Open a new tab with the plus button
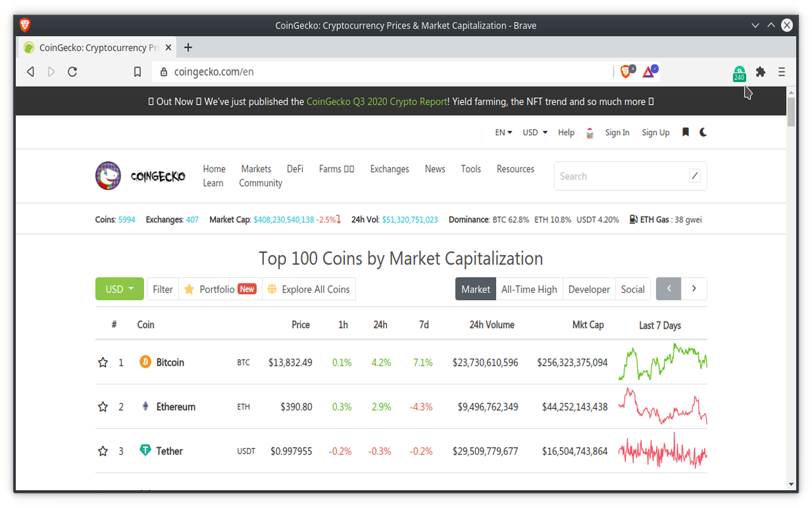This screenshot has width=812, height=508. (188, 48)
